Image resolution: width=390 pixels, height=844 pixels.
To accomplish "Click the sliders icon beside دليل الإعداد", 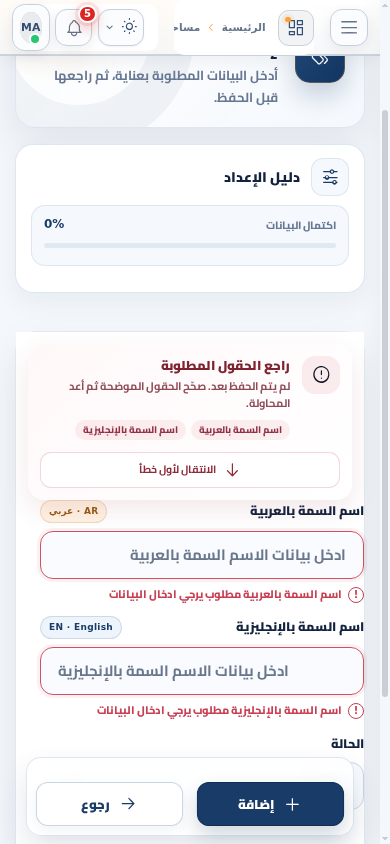I will click(330, 177).
